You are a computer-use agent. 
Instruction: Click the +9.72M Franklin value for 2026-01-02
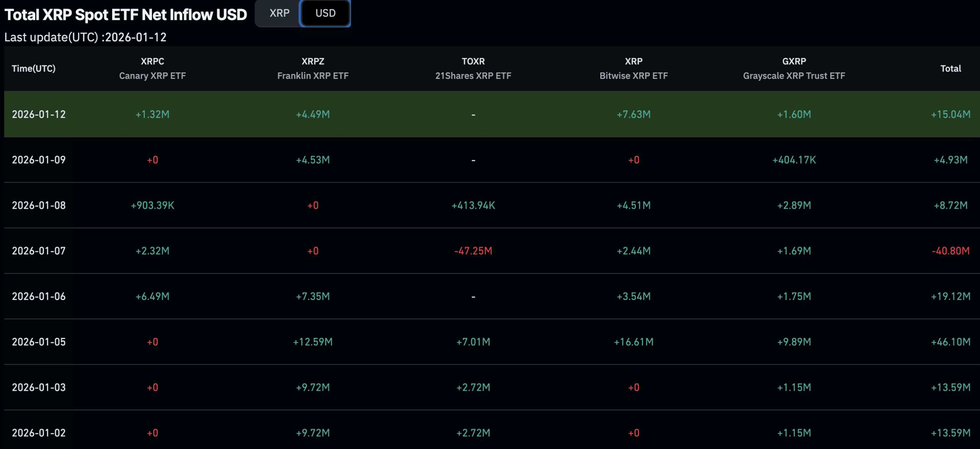313,433
